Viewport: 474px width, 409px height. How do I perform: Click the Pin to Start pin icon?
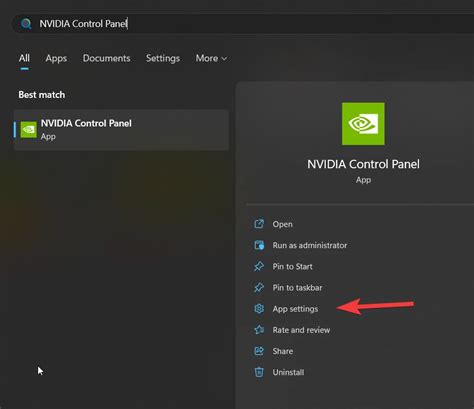[259, 266]
